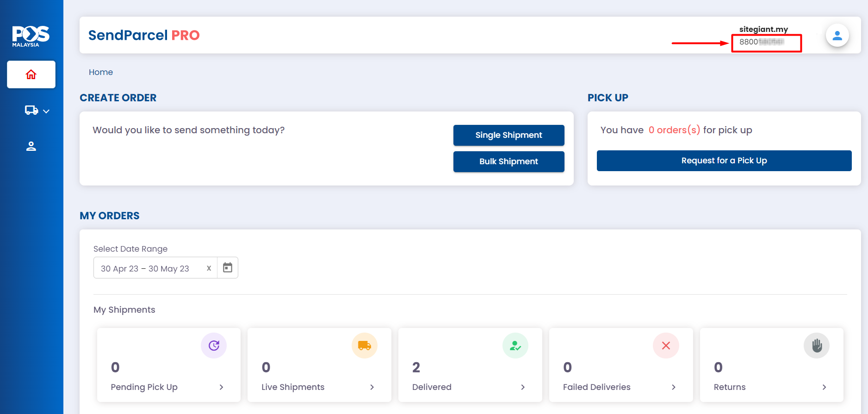This screenshot has width=868, height=414.
Task: Click the Returns hand icon
Action: coord(817,346)
